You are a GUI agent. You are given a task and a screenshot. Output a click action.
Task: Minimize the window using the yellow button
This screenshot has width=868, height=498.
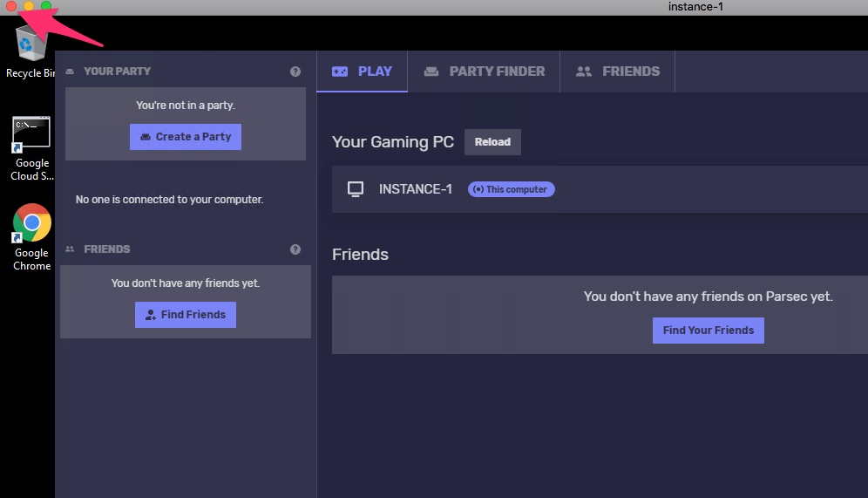pos(29,7)
